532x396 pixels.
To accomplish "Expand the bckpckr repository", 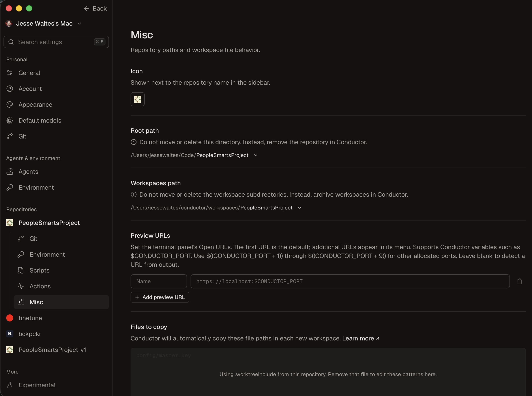I will [56, 334].
